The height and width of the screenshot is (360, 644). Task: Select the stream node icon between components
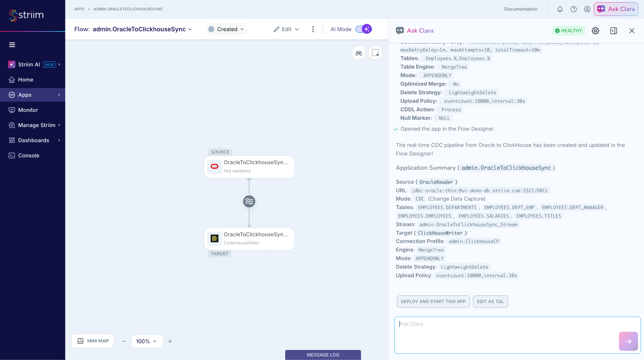(249, 201)
